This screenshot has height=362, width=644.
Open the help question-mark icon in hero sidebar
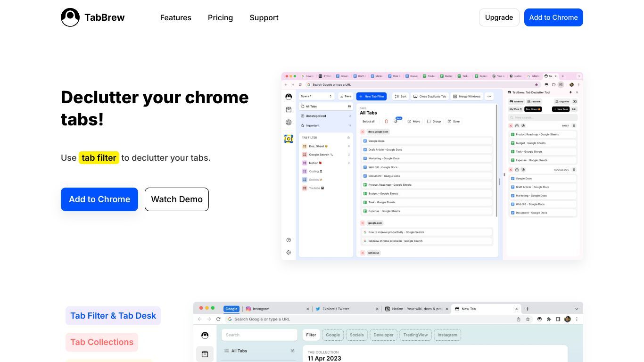point(289,240)
